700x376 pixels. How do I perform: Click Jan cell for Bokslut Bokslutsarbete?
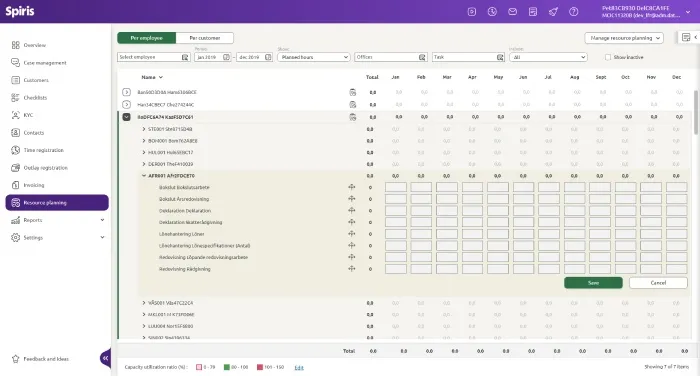(x=396, y=187)
